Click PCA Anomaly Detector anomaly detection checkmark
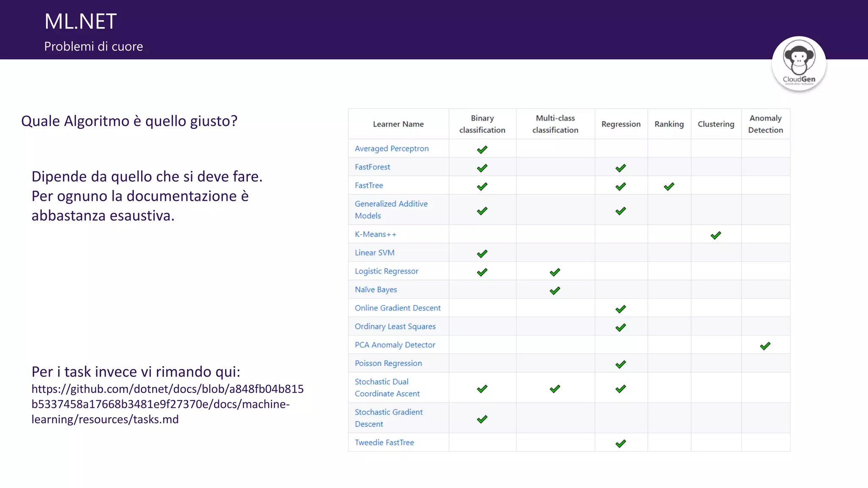The width and height of the screenshot is (868, 488). pos(765,346)
